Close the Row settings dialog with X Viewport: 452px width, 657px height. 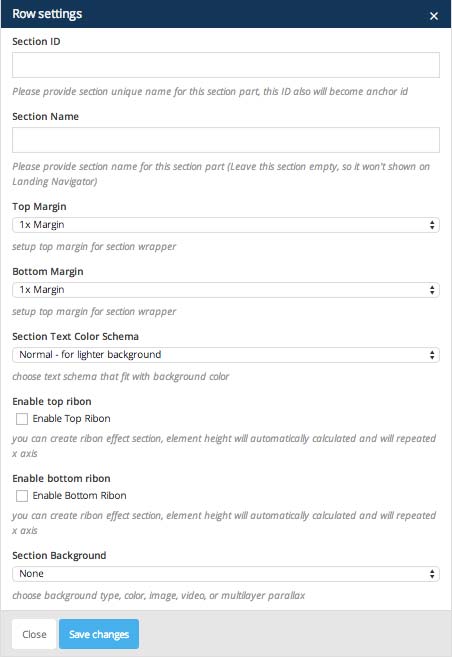coord(434,16)
